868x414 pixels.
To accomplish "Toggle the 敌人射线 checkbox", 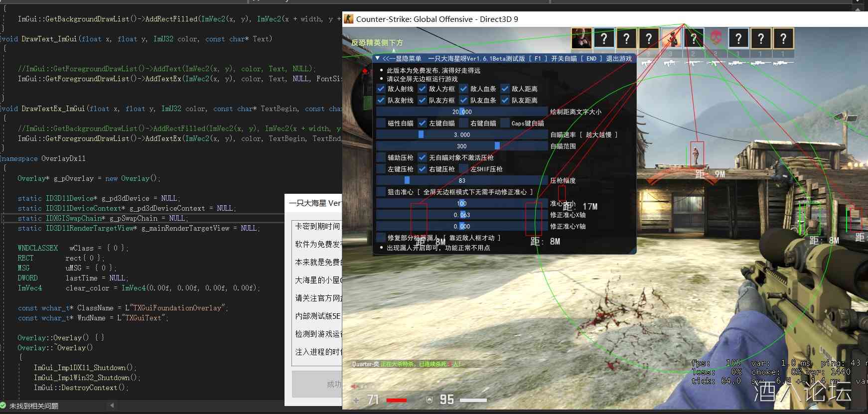I will click(381, 89).
